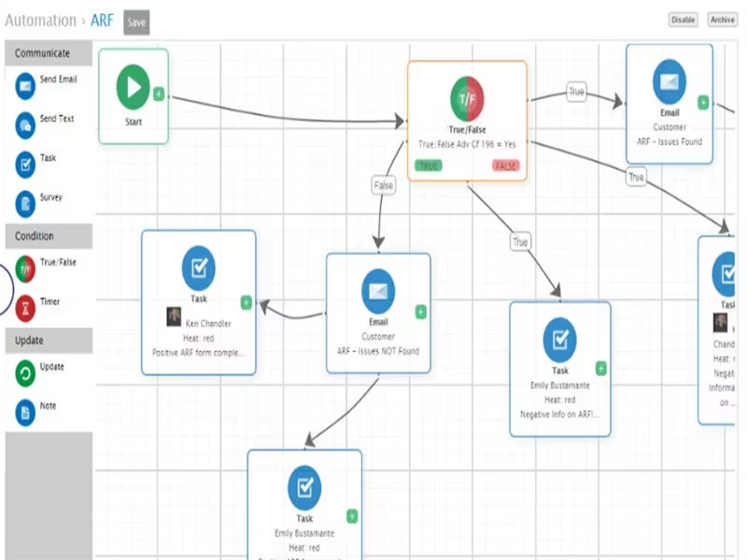The image size is (747, 560).
Task: Click the envelope icon in ARF - Issues NOT Found node
Action: click(378, 291)
